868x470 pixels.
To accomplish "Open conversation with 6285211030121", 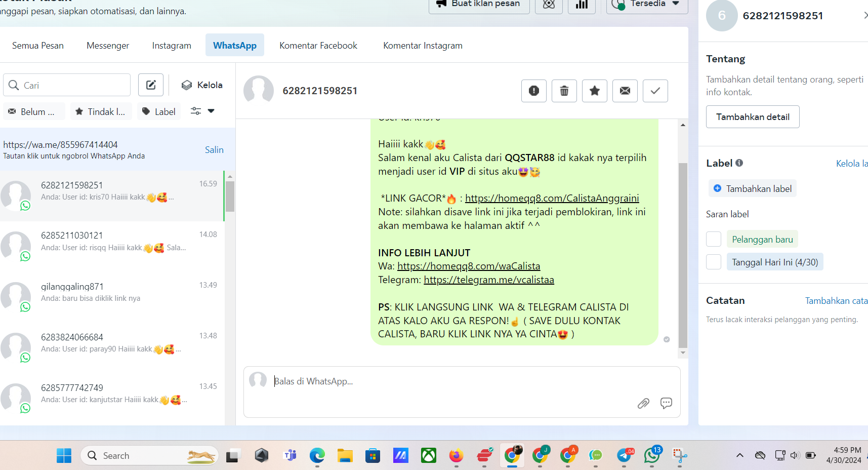I will point(111,246).
